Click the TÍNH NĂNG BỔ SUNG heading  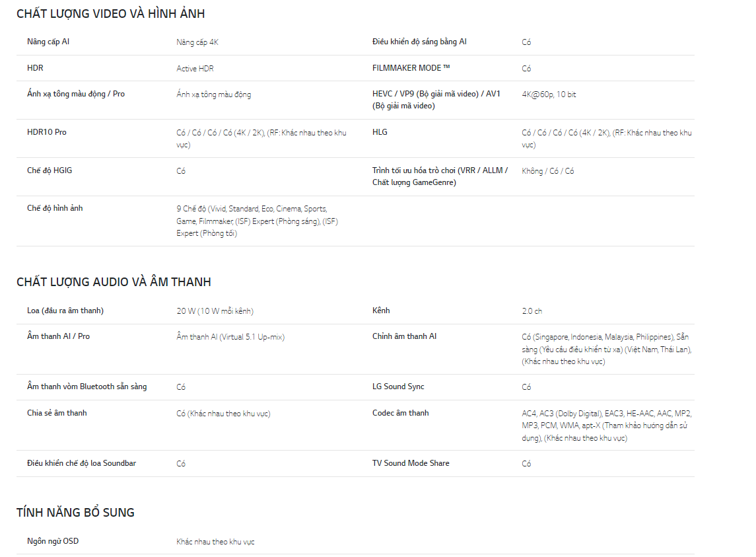[x=75, y=513]
